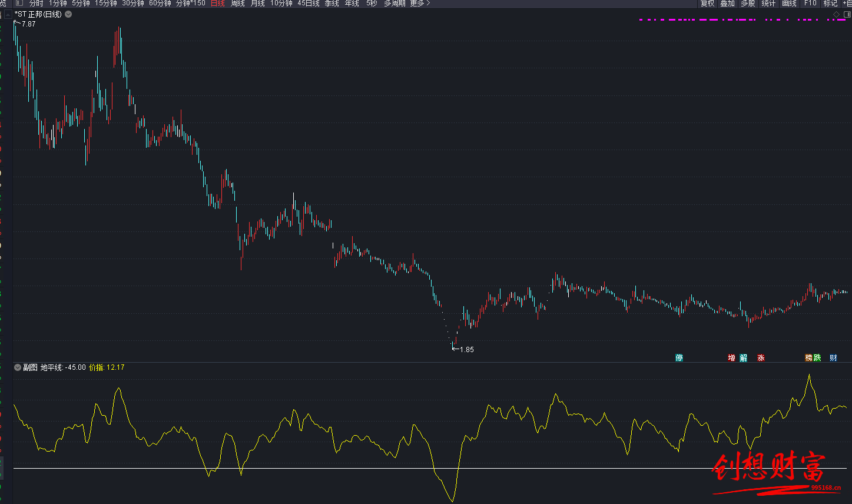Click the 增 event marker

(x=731, y=357)
